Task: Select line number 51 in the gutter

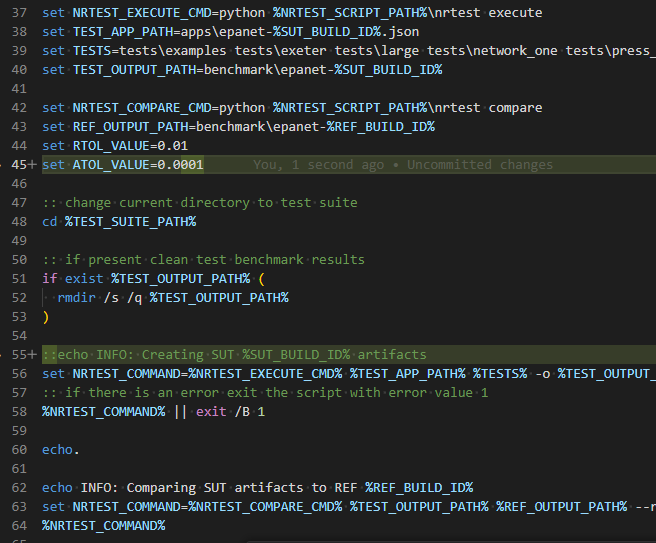Action: point(19,279)
